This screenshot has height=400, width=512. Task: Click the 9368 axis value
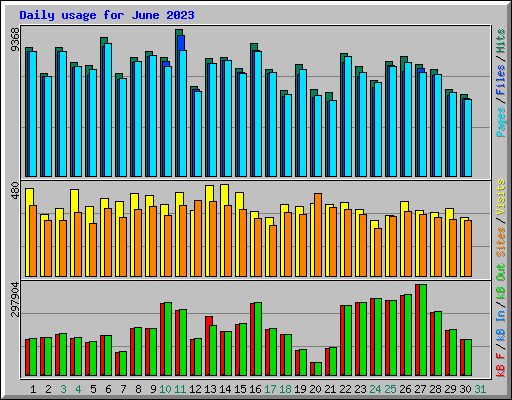tap(15, 40)
